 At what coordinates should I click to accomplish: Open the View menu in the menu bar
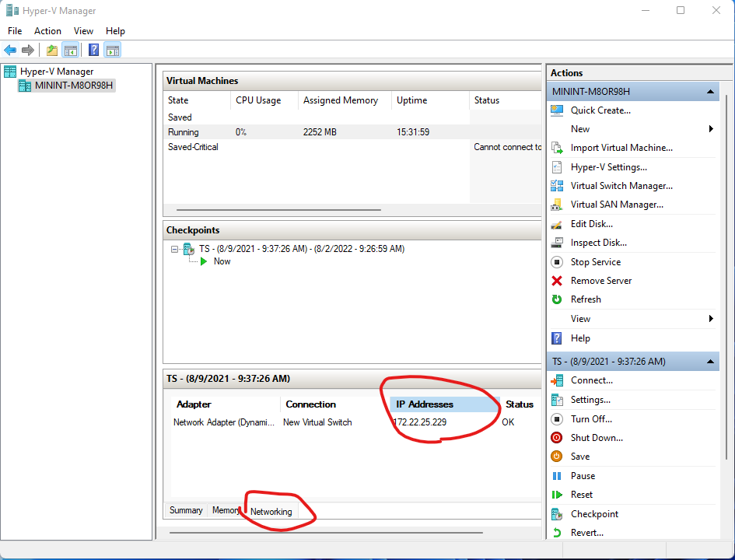83,31
